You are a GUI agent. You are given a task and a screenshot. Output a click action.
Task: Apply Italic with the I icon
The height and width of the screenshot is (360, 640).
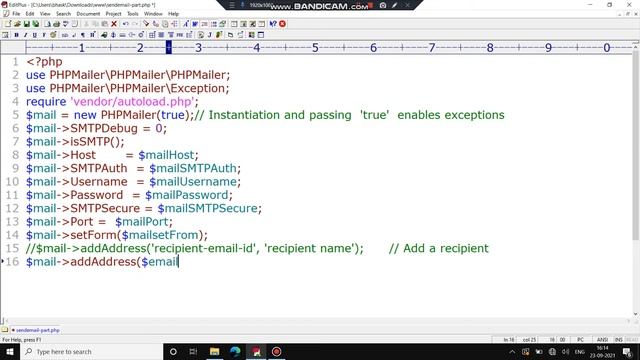pos(26,35)
